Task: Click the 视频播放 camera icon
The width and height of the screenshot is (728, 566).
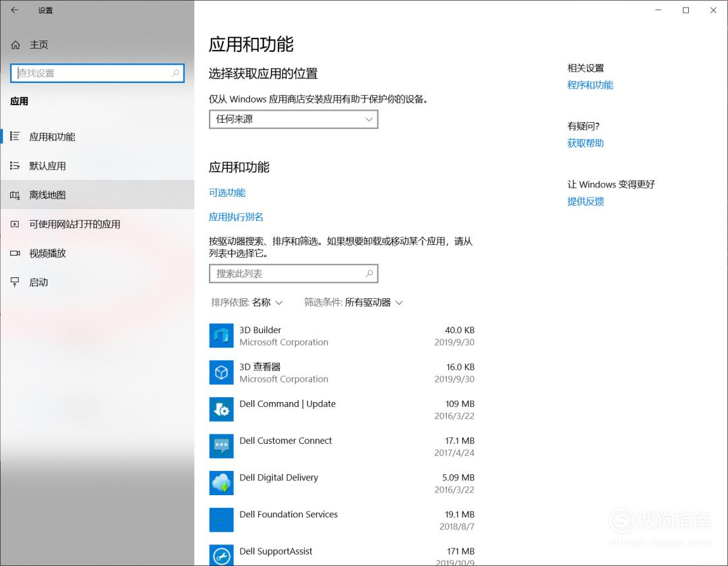Action: click(15, 253)
